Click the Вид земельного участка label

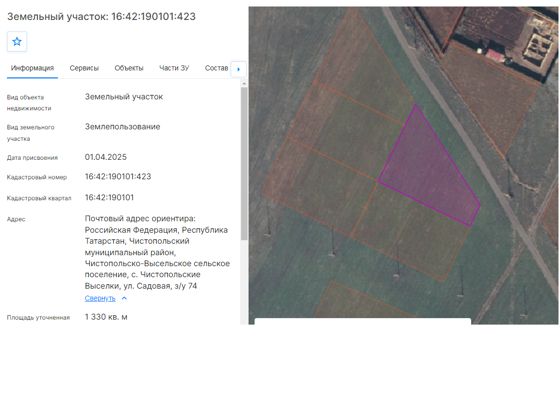31,133
